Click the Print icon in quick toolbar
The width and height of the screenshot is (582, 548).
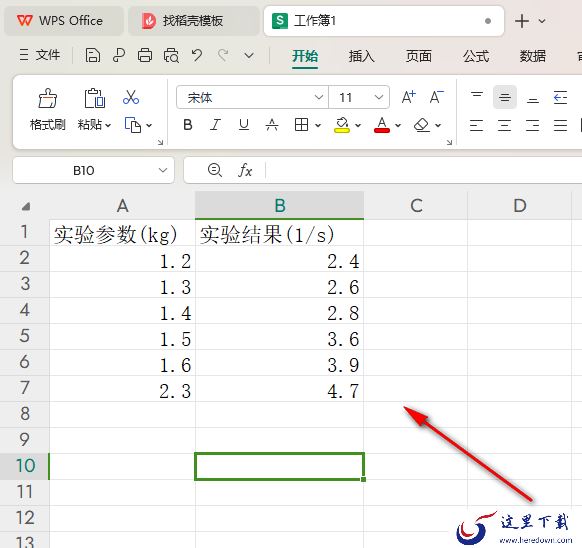145,56
